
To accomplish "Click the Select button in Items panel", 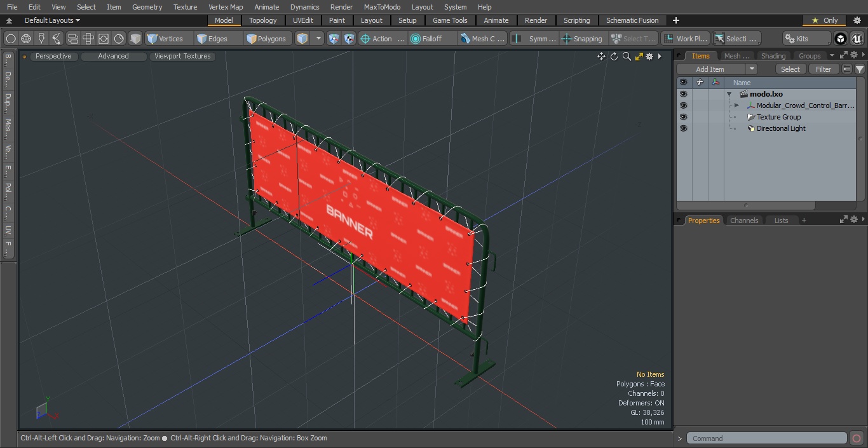I will (x=790, y=69).
